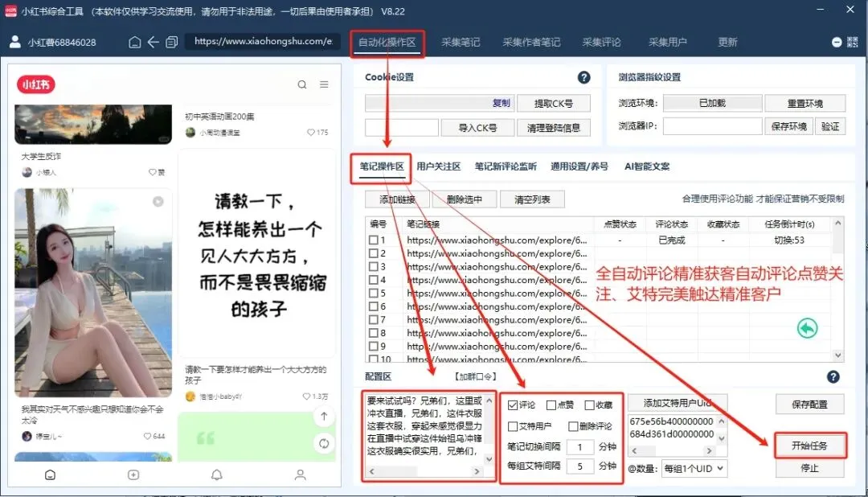Viewport: 868px width, 497px height.
Task: Click the search magnifier icon in the Xiaohongshu panel
Action: (302, 84)
